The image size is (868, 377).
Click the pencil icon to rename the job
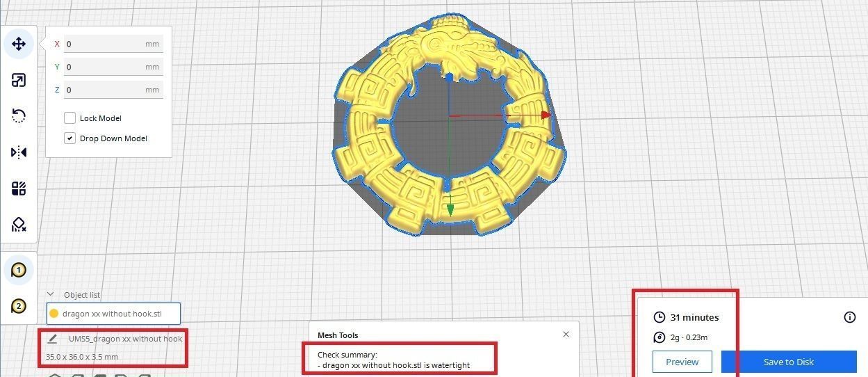pos(53,339)
